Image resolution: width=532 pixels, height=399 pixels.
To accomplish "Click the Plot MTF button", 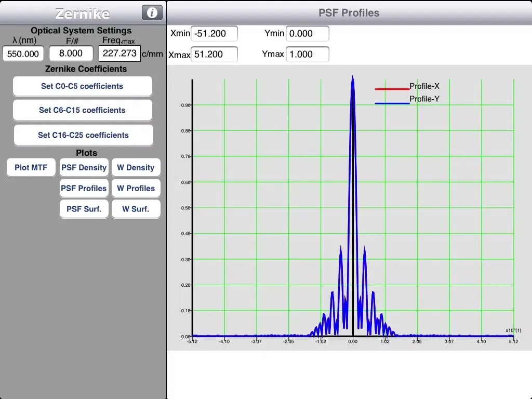I will (31, 167).
